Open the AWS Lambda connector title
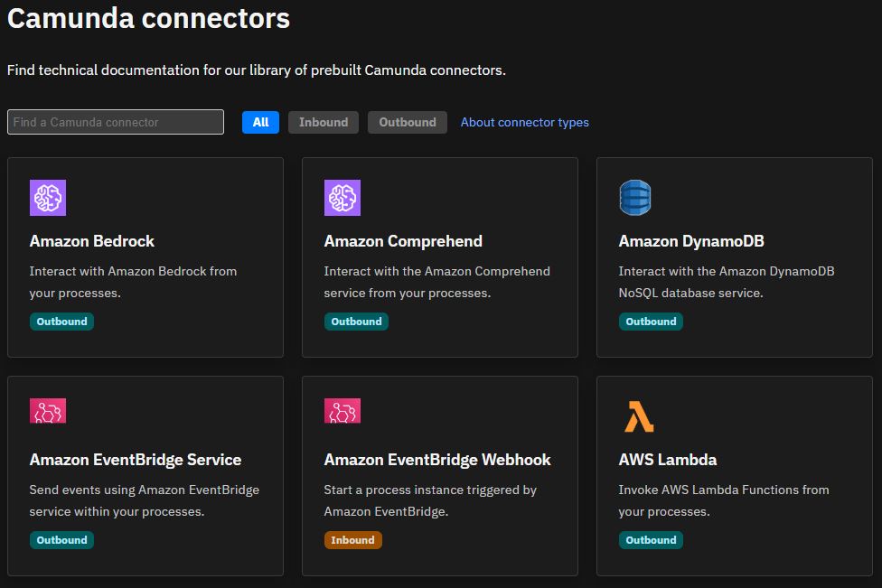Viewport: 882px width, 588px height. click(x=668, y=460)
